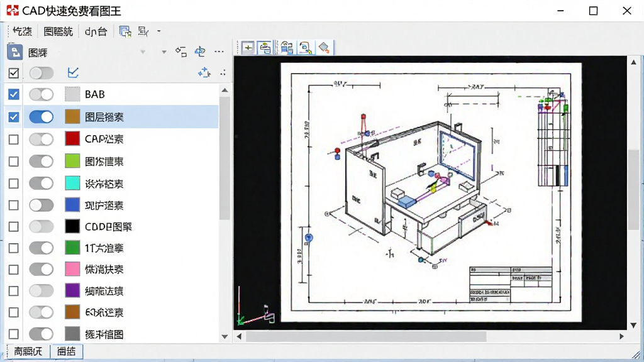The height and width of the screenshot is (362, 644).
Task: Turn off the blue toggle on the highlighted layer
Action: pyautogui.click(x=41, y=117)
